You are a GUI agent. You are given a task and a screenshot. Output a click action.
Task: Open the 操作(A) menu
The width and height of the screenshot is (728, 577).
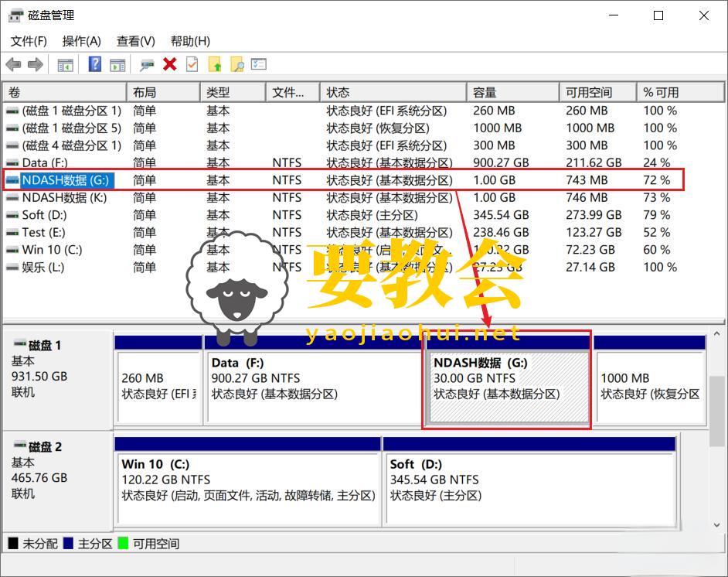(82, 41)
